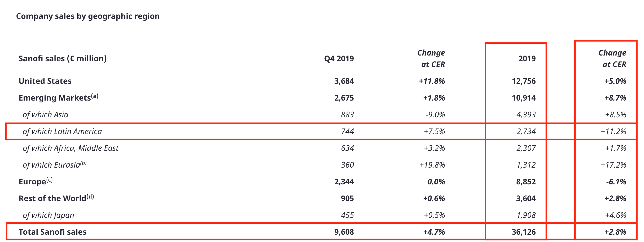Screen dimensions: 644x242
Task: Select the Eurasia +19.8% change value
Action: 432,165
